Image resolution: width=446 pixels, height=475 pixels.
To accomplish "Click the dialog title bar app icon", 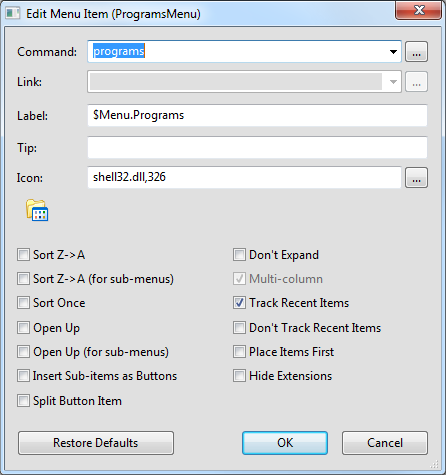I will (13, 13).
